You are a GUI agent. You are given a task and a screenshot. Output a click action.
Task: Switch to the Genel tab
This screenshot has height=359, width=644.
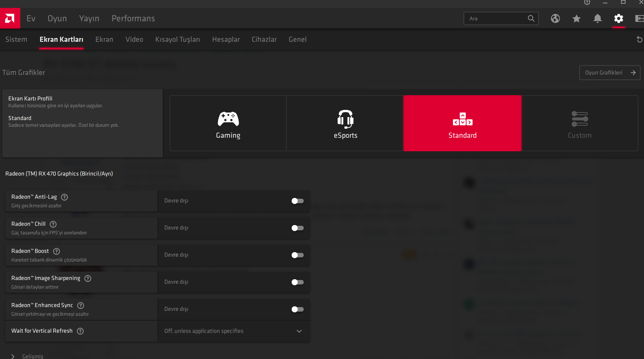(x=298, y=40)
